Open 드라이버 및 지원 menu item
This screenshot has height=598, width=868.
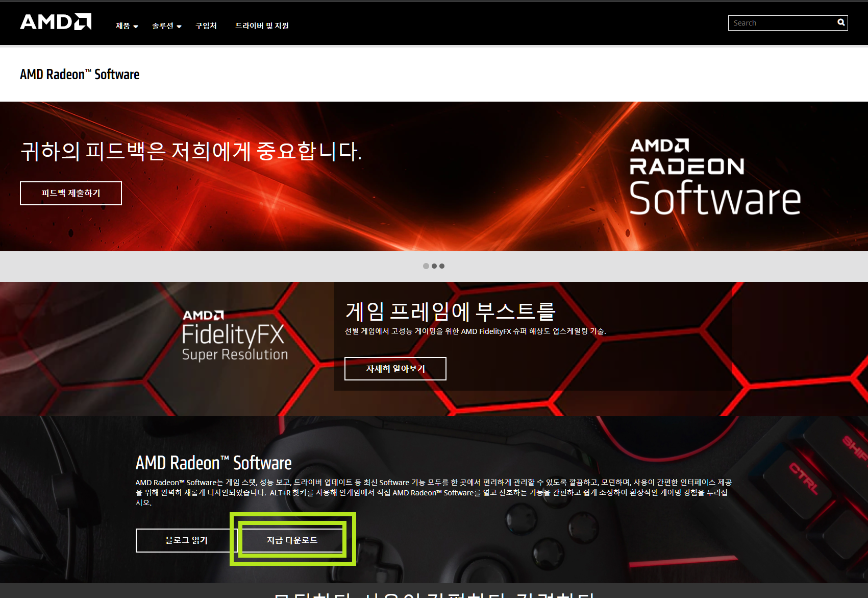point(262,26)
